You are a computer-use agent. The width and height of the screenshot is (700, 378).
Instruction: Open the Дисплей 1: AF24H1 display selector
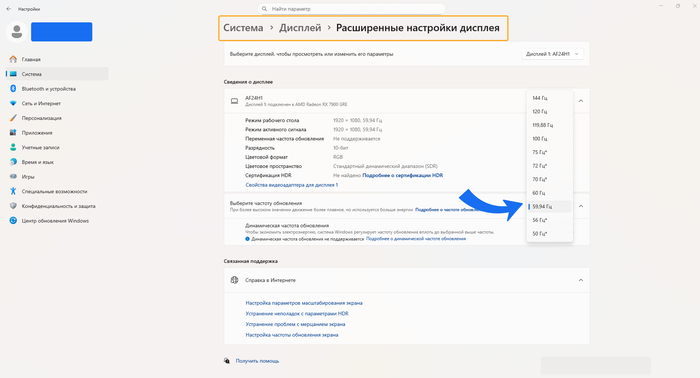click(553, 54)
